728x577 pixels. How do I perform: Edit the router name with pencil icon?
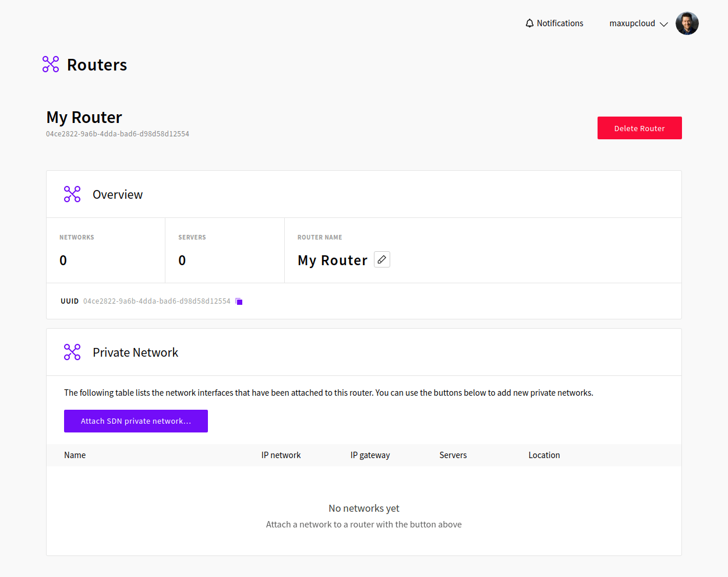[x=382, y=259]
